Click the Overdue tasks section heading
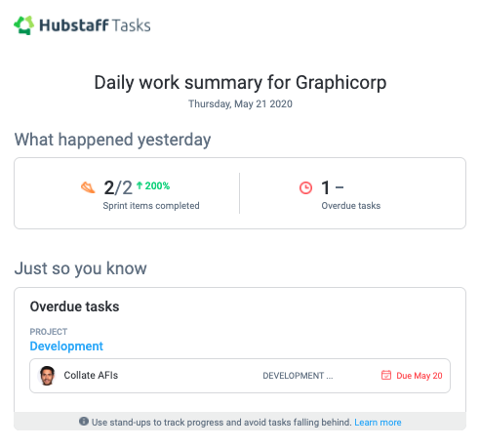 [x=74, y=306]
